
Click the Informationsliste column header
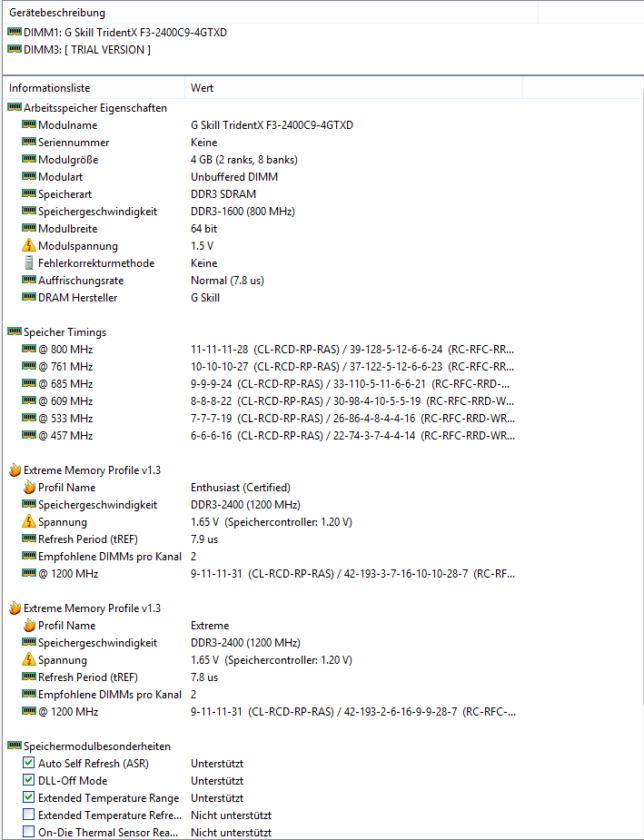pyautogui.click(x=94, y=88)
